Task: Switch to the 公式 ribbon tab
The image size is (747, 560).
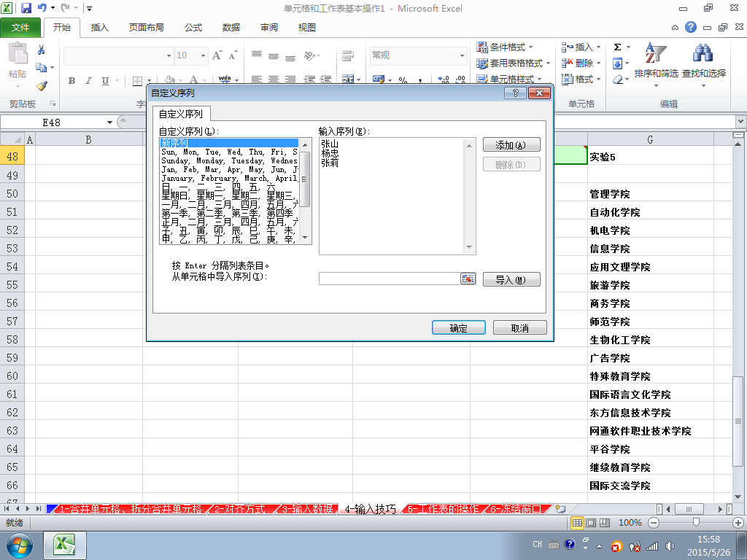Action: [x=193, y=28]
